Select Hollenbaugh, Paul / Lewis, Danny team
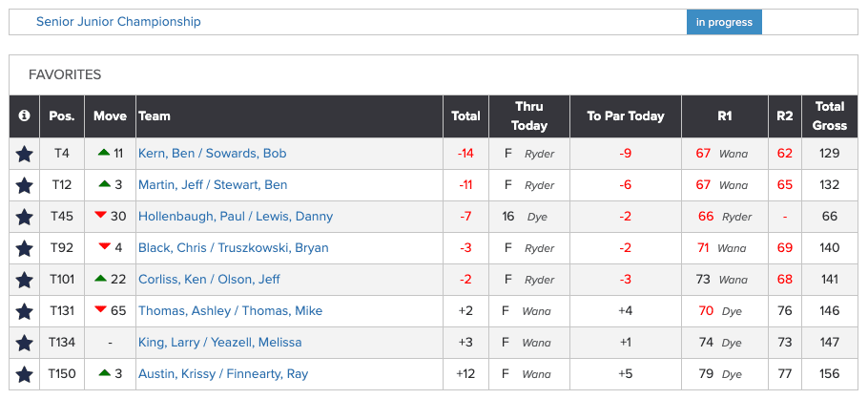The height and width of the screenshot is (399, 868). pos(236,217)
